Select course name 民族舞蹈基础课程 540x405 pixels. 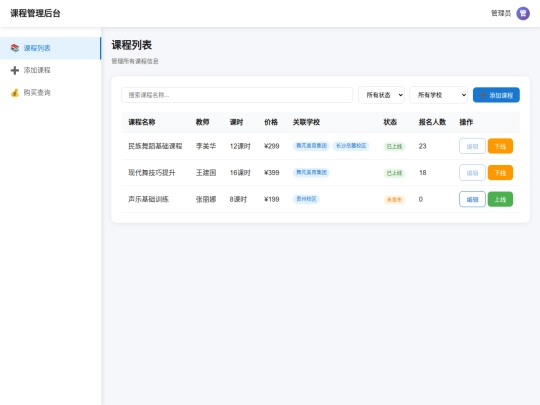coord(155,146)
